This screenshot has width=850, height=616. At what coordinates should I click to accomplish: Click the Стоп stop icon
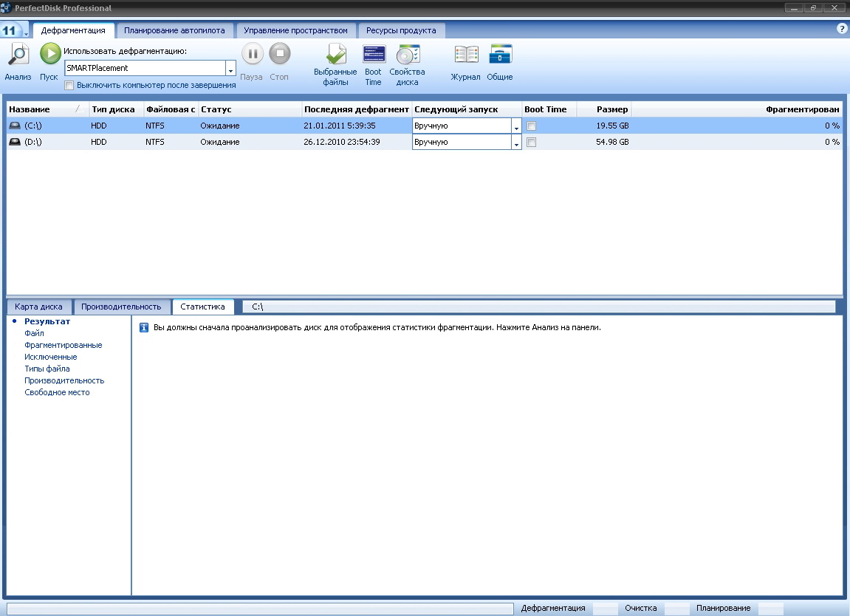pos(280,54)
